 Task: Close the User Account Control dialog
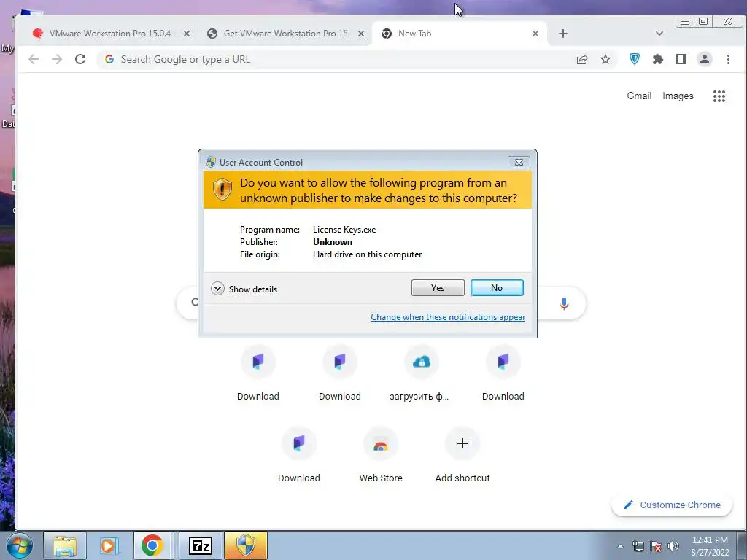point(519,163)
